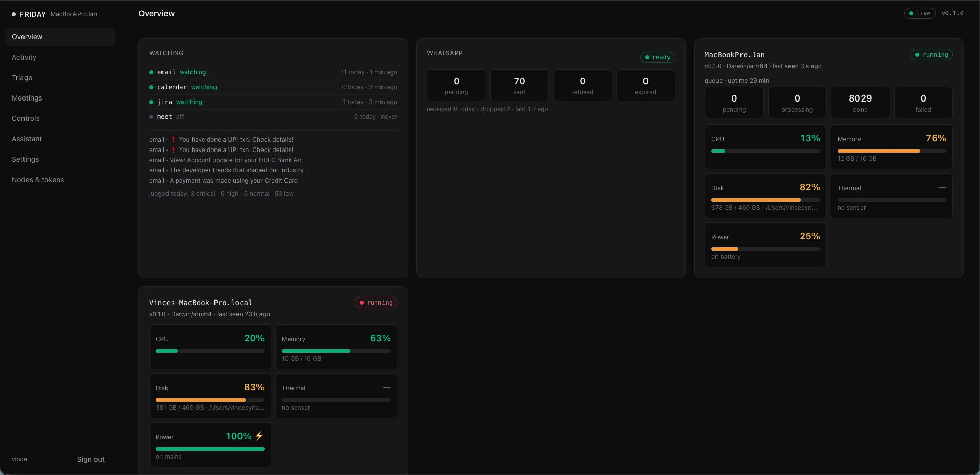Click the WhatsApp expired counter tile

[646, 85]
